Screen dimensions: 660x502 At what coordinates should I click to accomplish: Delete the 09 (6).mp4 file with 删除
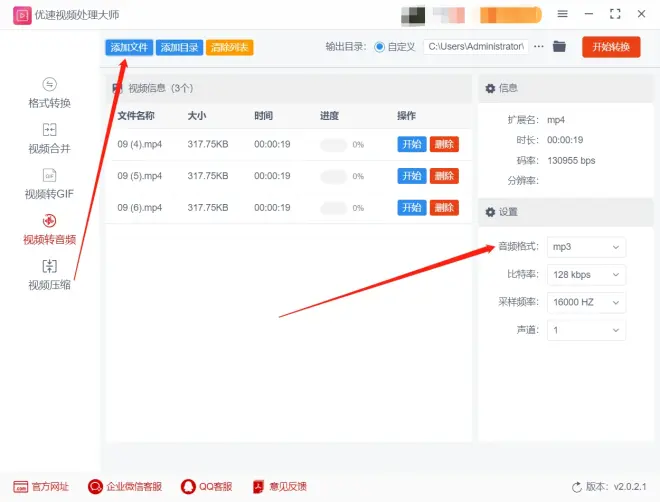click(444, 208)
